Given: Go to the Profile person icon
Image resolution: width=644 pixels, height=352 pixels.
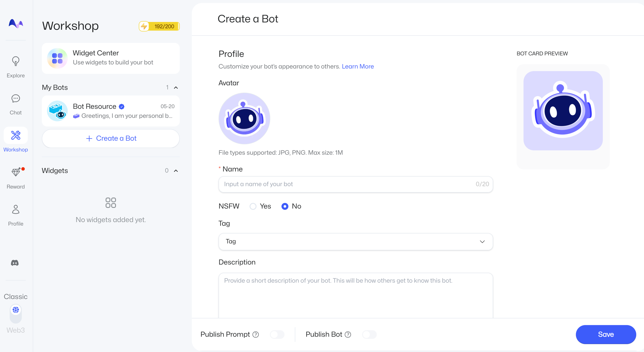Looking at the screenshot, I should pyautogui.click(x=16, y=209).
